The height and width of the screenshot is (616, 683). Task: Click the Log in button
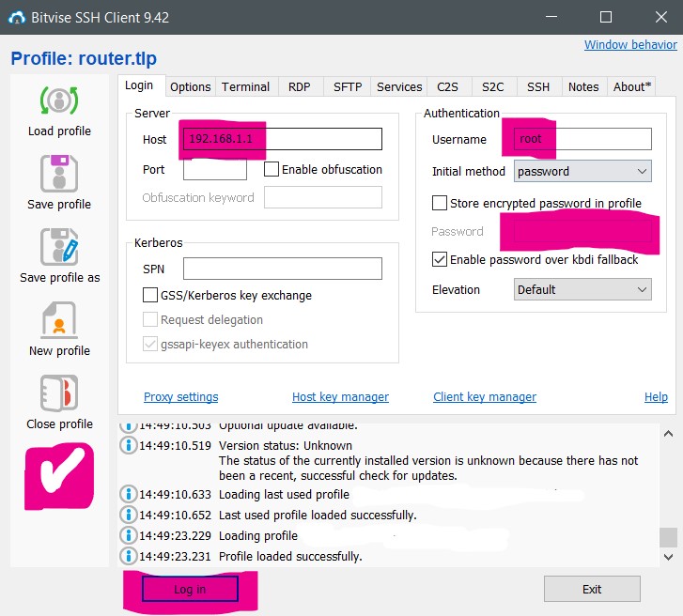190,589
